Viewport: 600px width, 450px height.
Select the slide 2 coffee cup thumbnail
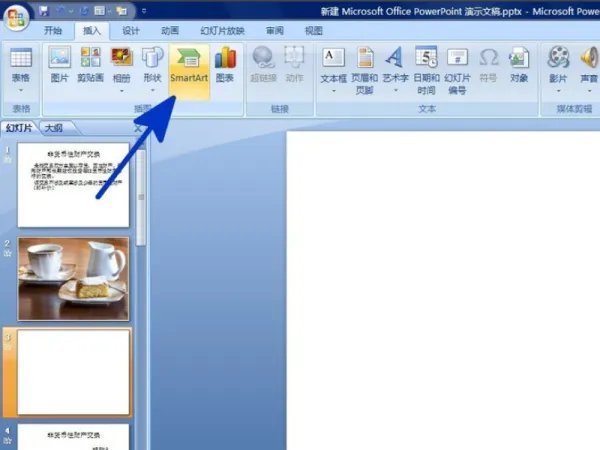pos(73,278)
